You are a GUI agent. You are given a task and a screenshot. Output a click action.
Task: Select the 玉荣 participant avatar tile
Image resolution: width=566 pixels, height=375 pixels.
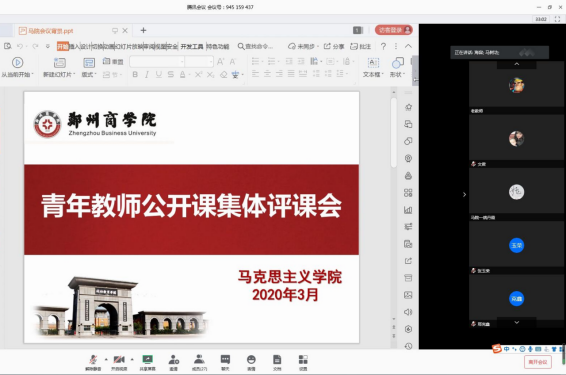click(517, 245)
